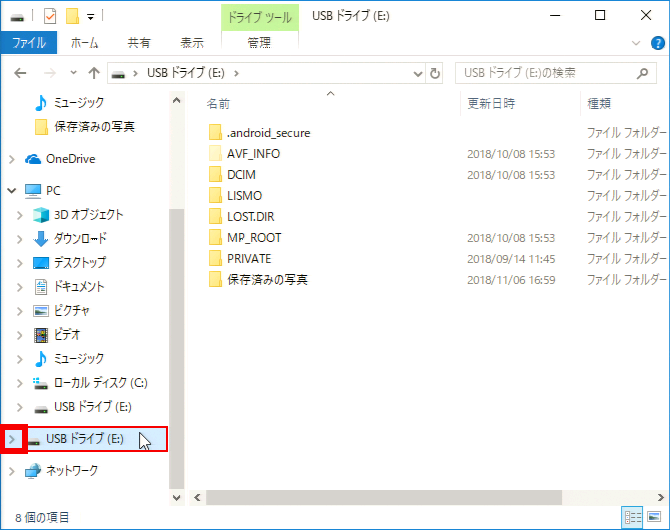Select ビデオ in the navigation pane
Screen dimensions: 670x530
[x=57, y=334]
